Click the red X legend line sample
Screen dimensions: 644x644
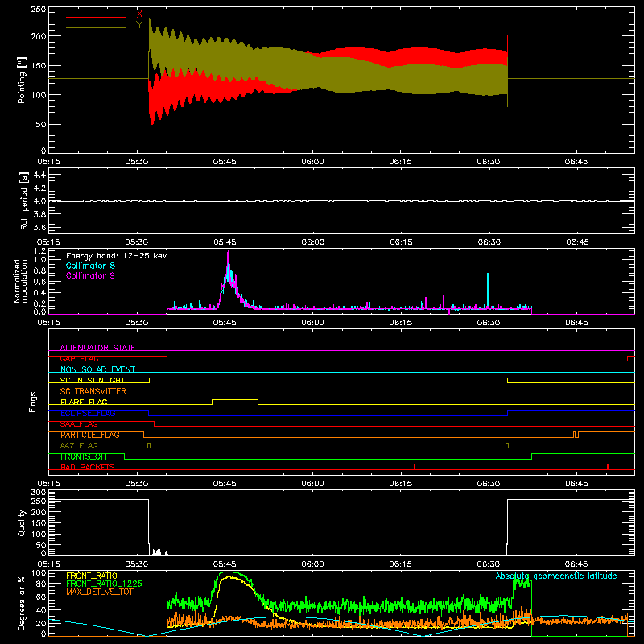point(96,17)
